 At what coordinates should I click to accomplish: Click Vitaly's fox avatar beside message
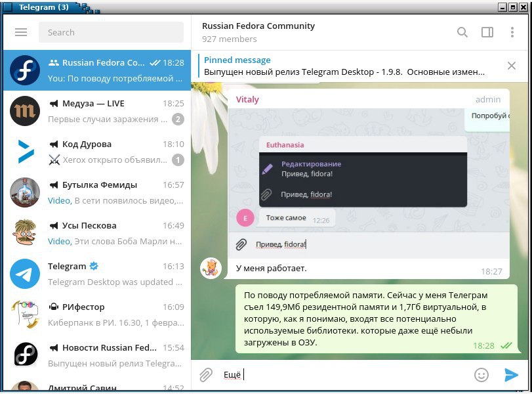click(211, 268)
